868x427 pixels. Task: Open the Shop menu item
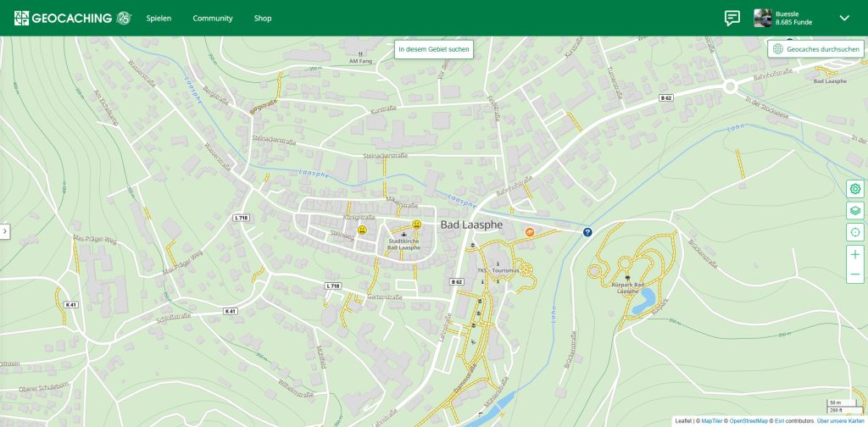[263, 18]
